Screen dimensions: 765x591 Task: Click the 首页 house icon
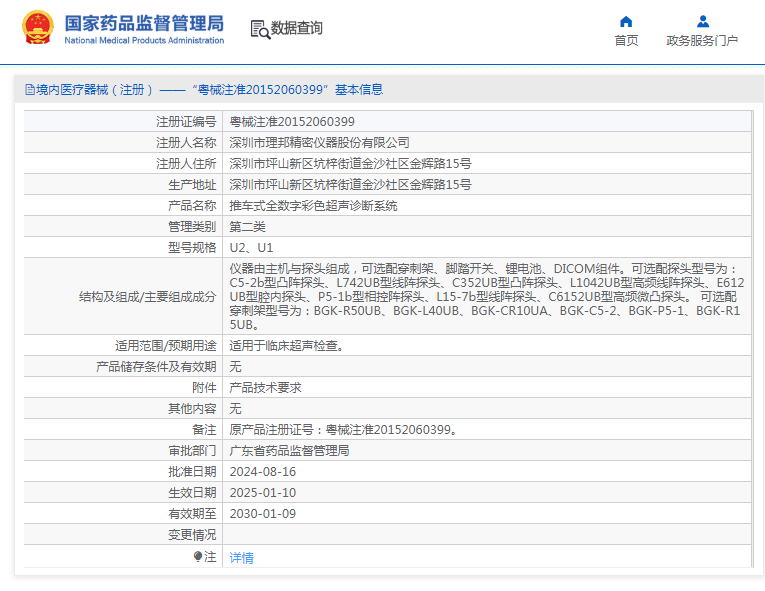(x=626, y=21)
